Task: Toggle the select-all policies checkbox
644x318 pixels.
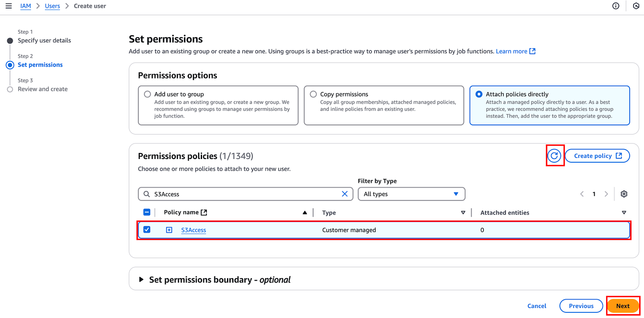Action: [x=147, y=212]
